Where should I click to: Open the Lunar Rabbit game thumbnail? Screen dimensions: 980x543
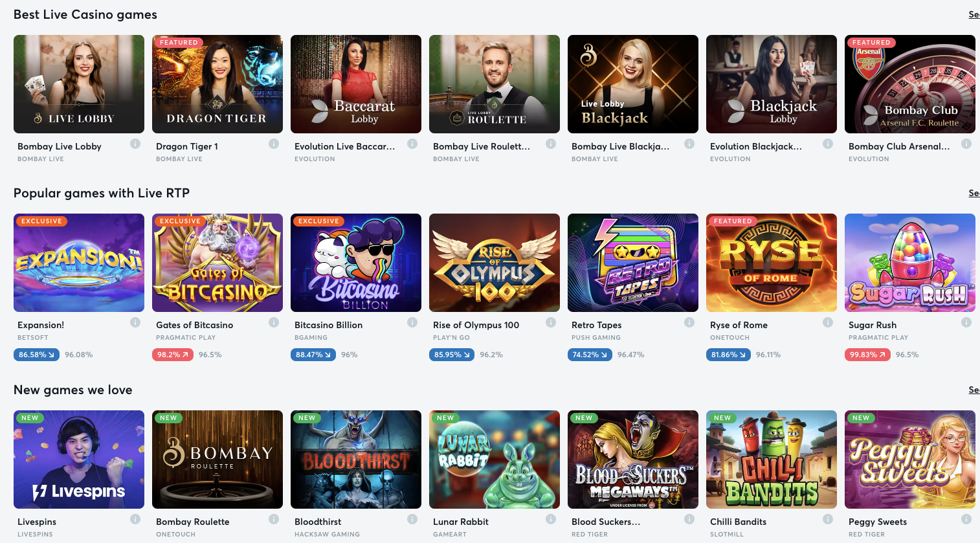pyautogui.click(x=495, y=460)
